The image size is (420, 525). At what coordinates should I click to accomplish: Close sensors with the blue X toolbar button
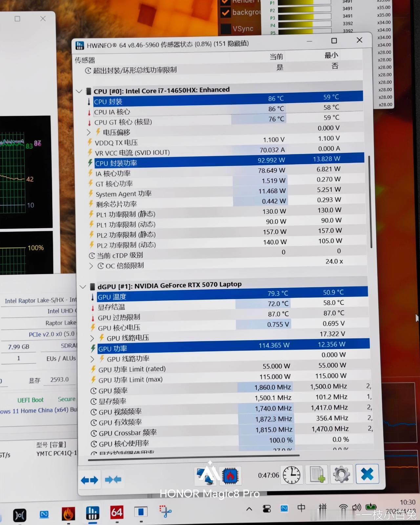click(x=367, y=474)
